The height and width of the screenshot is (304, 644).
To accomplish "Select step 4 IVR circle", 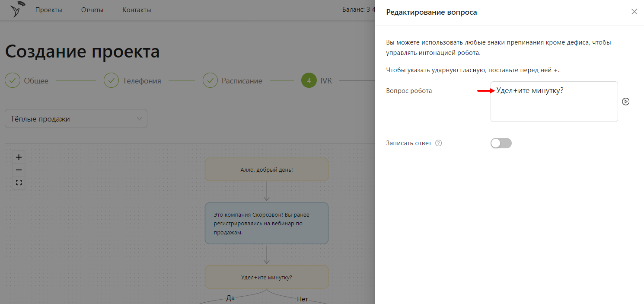I will pyautogui.click(x=309, y=80).
